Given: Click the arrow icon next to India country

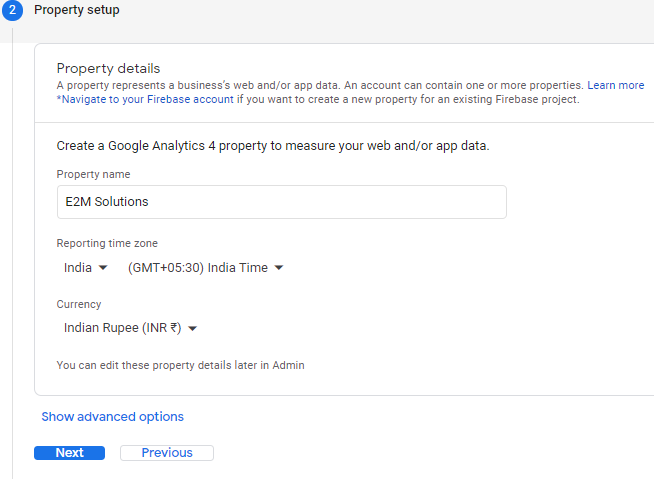Looking at the screenshot, I should pos(103,268).
